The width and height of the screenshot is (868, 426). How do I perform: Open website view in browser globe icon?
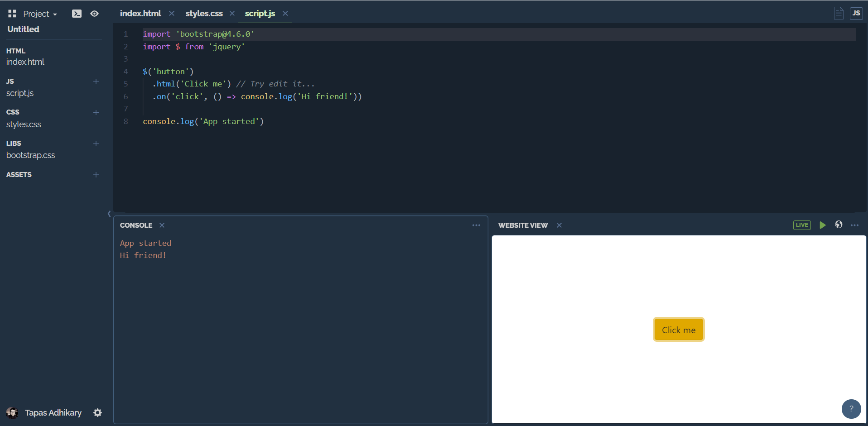[x=839, y=225]
